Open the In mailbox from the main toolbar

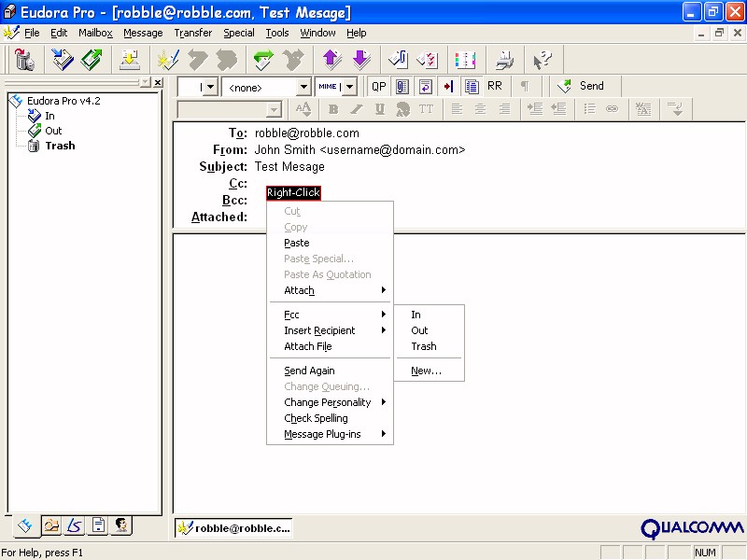[x=63, y=60]
